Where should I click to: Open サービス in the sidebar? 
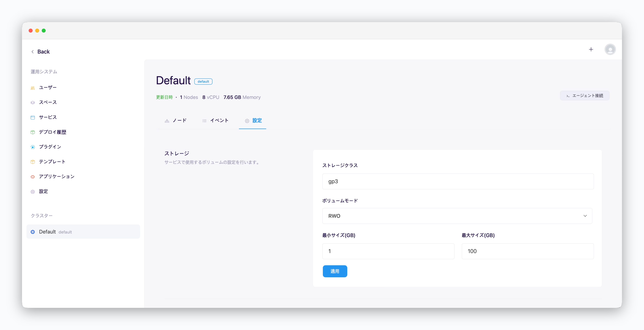point(48,117)
